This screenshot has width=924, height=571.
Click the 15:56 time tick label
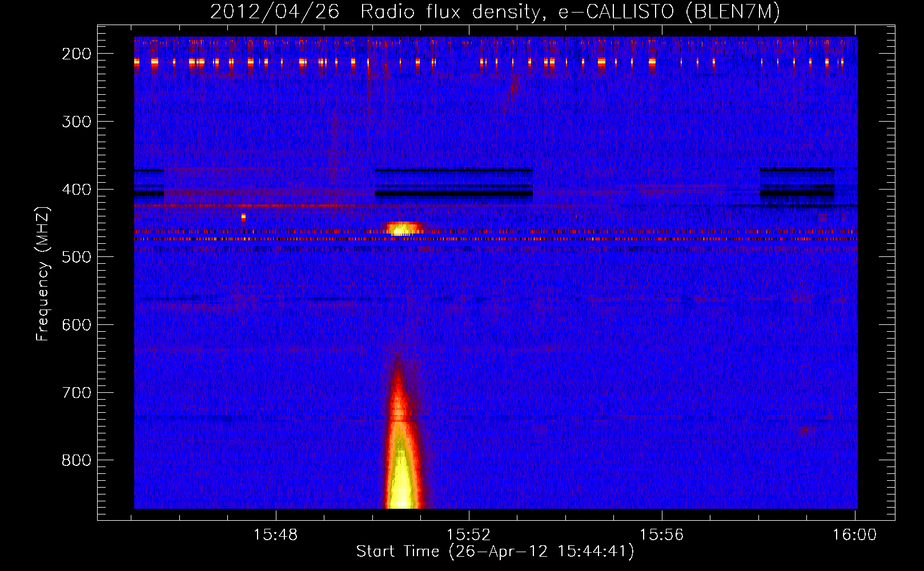point(662,535)
